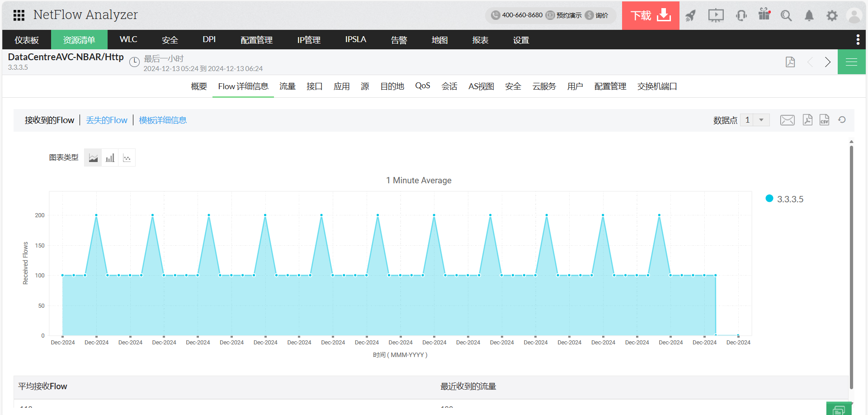Open the time period selector clock

coord(134,62)
